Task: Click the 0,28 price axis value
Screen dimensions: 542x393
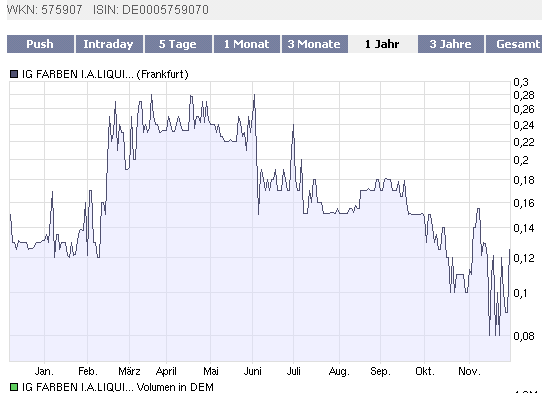Action: (524, 95)
